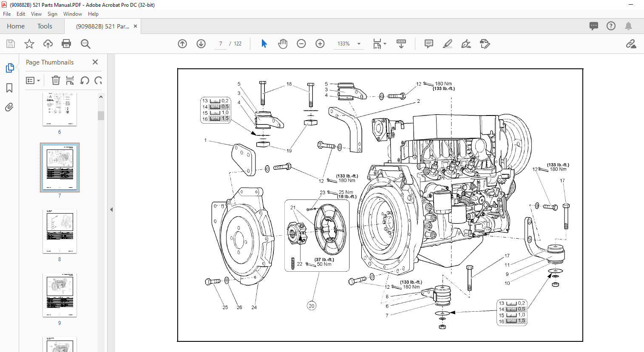Open the Sign menu
Viewport: 644px width, 352px height.
tap(52, 14)
